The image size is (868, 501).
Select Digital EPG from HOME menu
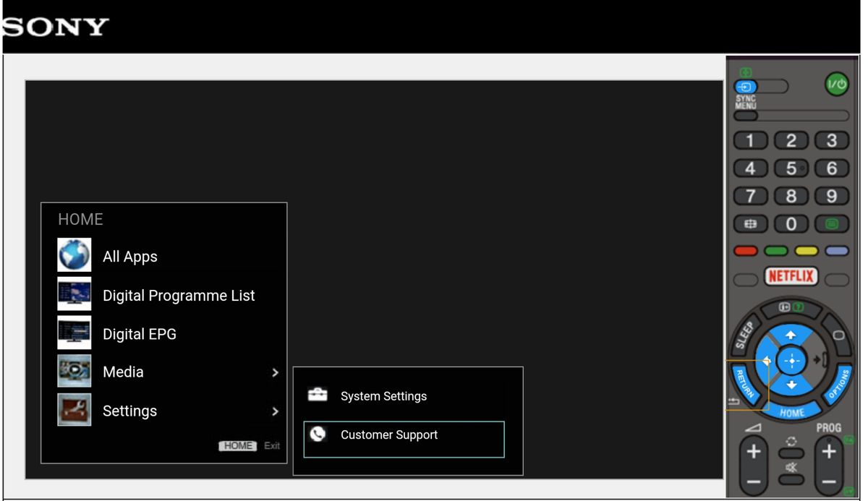coord(139,334)
